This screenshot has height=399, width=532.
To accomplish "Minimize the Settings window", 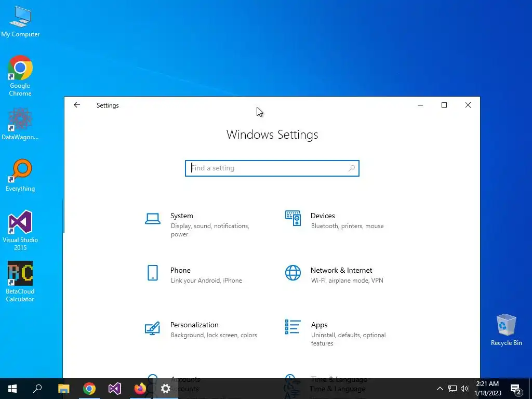I will pyautogui.click(x=420, y=105).
